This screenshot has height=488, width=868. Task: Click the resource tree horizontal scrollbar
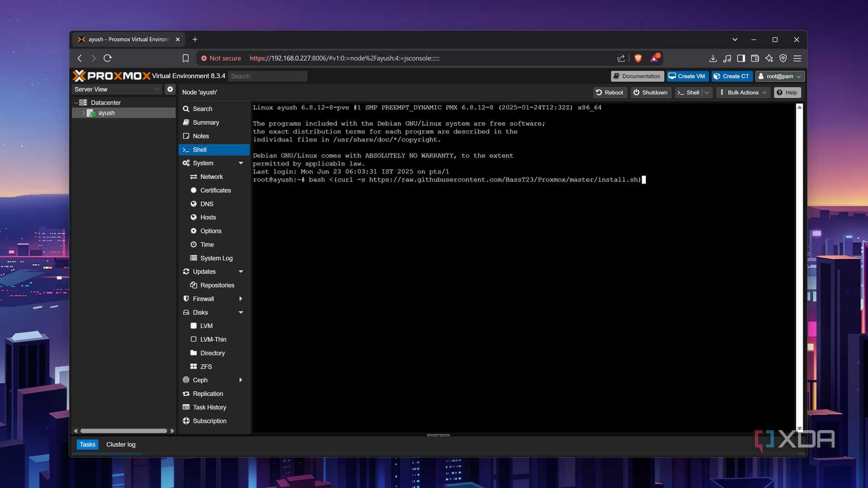pyautogui.click(x=124, y=431)
